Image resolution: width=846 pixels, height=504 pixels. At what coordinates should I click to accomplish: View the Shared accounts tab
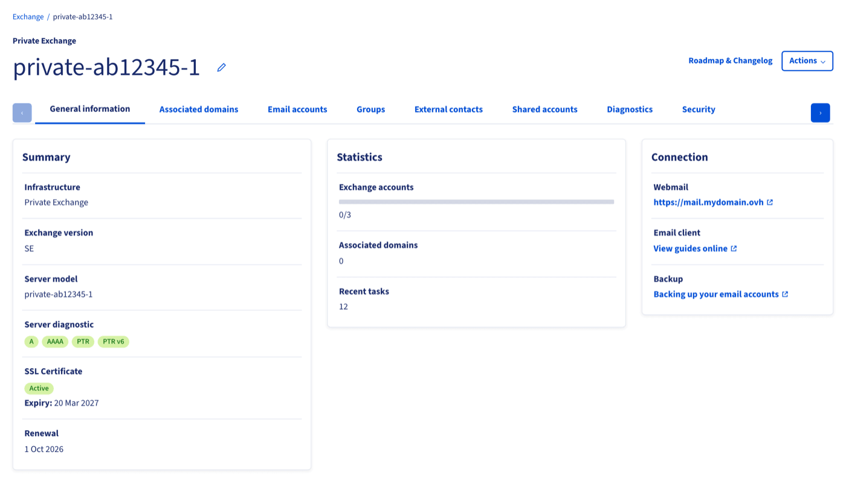pos(545,109)
